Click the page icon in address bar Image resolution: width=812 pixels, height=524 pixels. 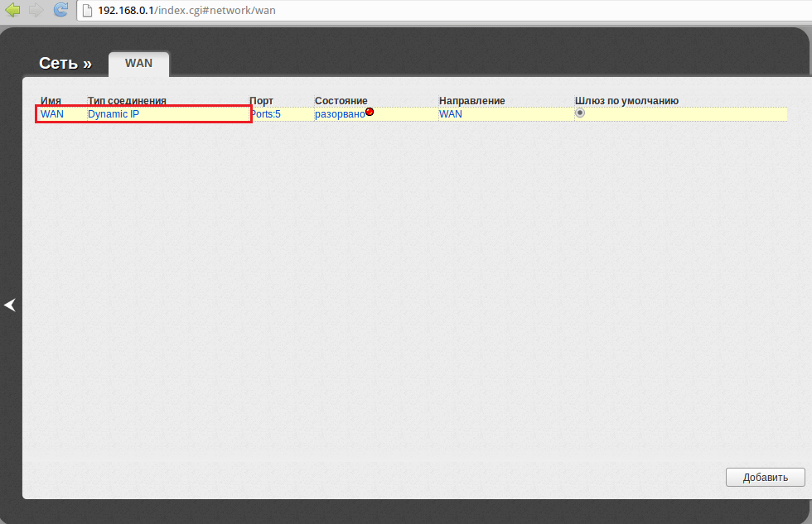[x=86, y=10]
